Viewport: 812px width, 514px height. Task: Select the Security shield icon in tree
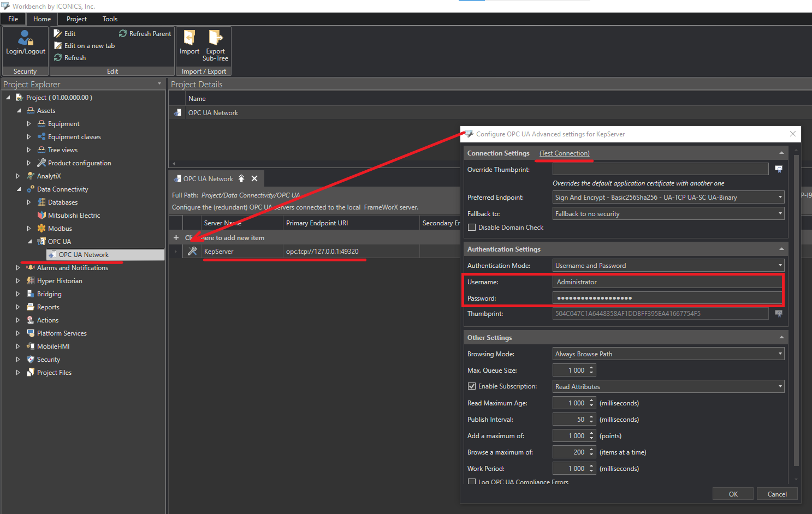pyautogui.click(x=31, y=360)
